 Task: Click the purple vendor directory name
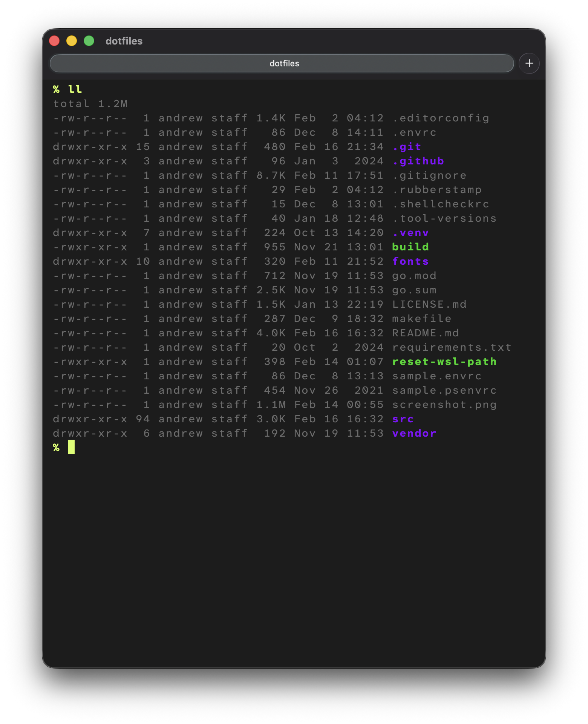point(414,433)
